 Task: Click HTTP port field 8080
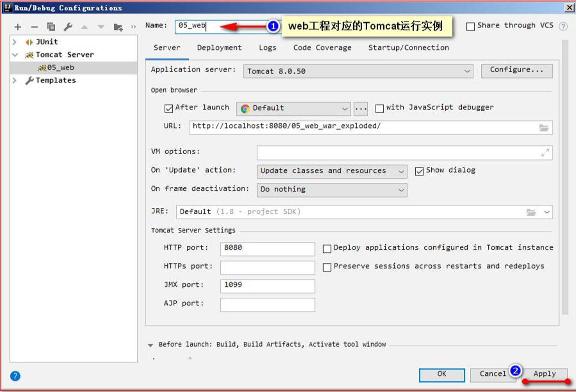267,249
